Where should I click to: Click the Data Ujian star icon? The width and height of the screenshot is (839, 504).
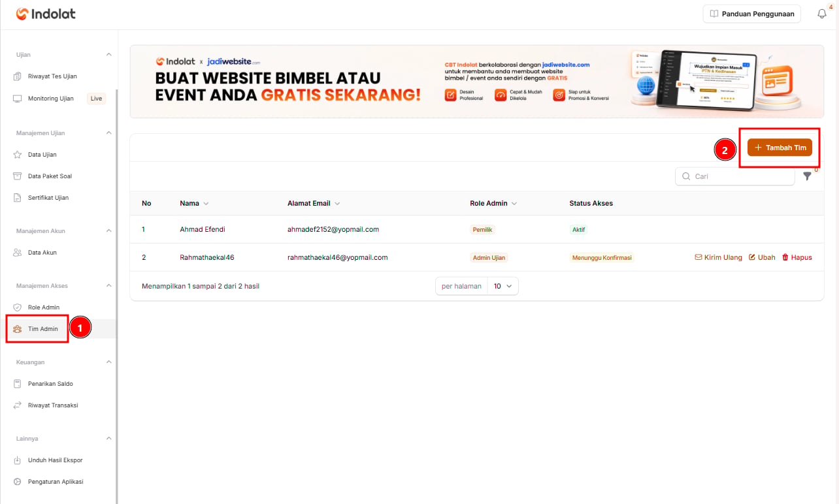[18, 155]
